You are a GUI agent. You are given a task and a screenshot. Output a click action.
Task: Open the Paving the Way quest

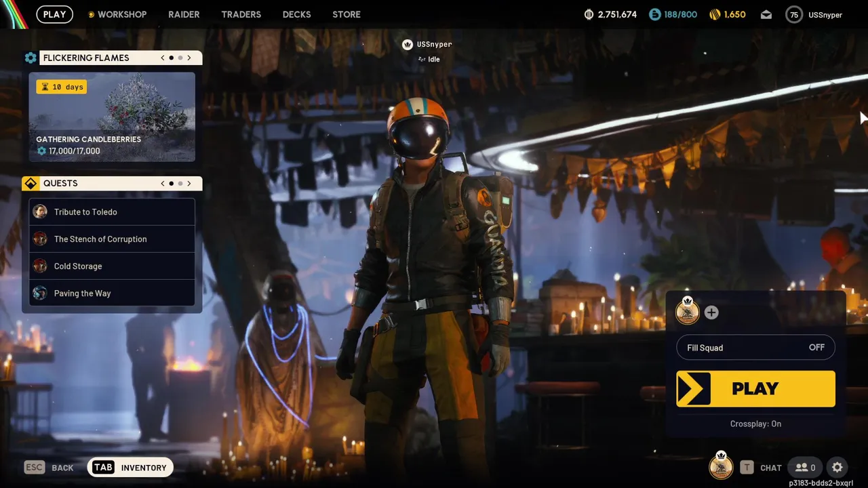[112, 293]
